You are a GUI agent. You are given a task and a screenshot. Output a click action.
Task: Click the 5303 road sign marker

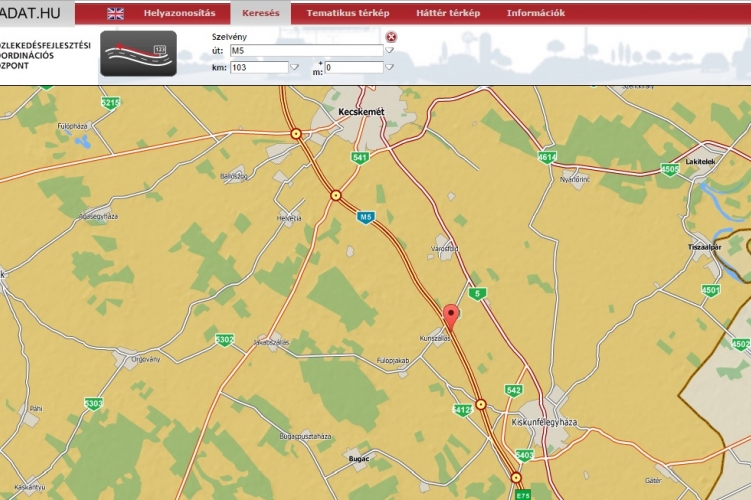pyautogui.click(x=93, y=403)
